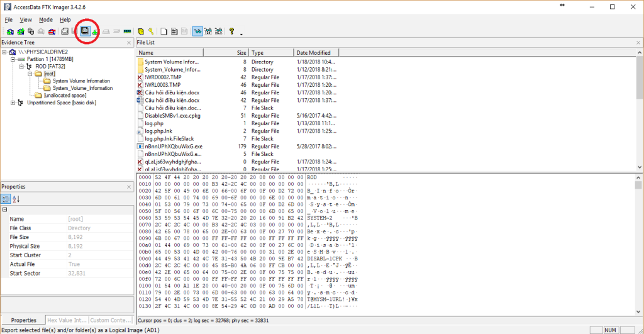Click the File Class Directory value
This screenshot has height=334, width=644.
pyautogui.click(x=79, y=228)
